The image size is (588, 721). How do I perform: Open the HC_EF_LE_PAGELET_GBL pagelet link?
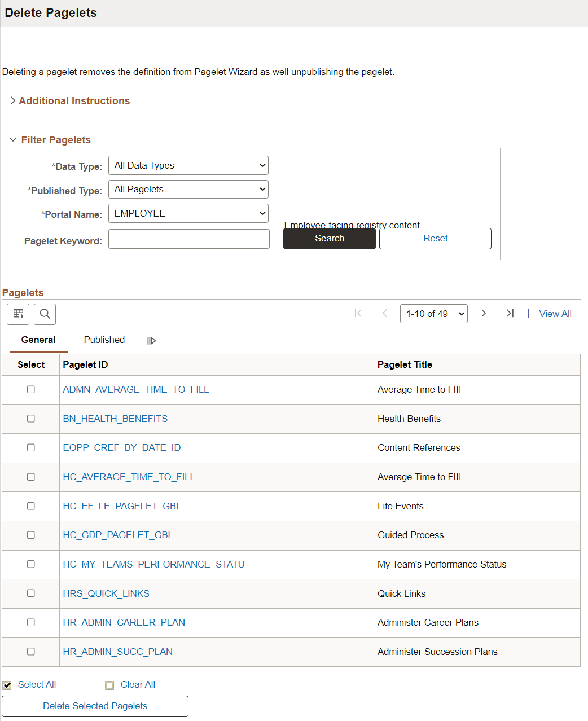click(x=122, y=506)
